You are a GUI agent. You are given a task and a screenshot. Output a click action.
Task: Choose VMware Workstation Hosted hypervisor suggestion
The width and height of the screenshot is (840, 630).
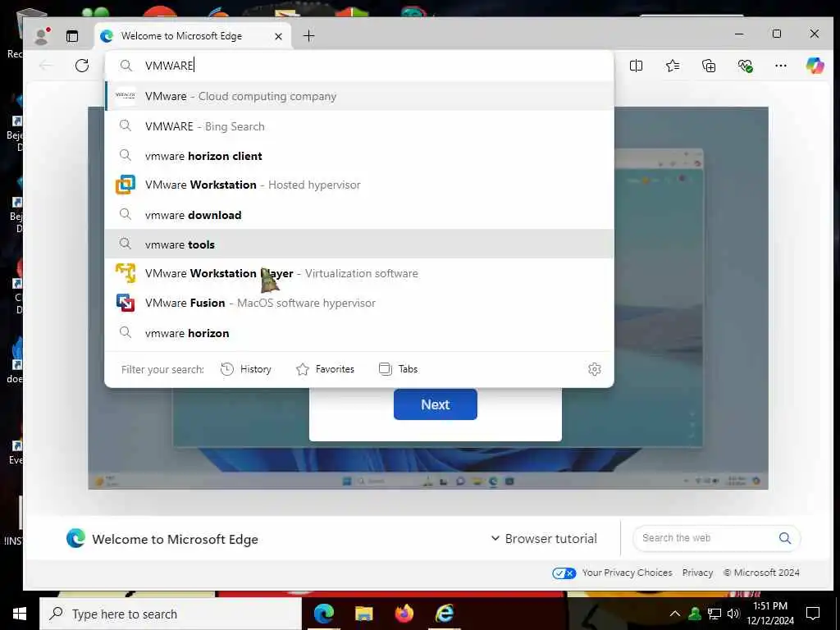(359, 185)
